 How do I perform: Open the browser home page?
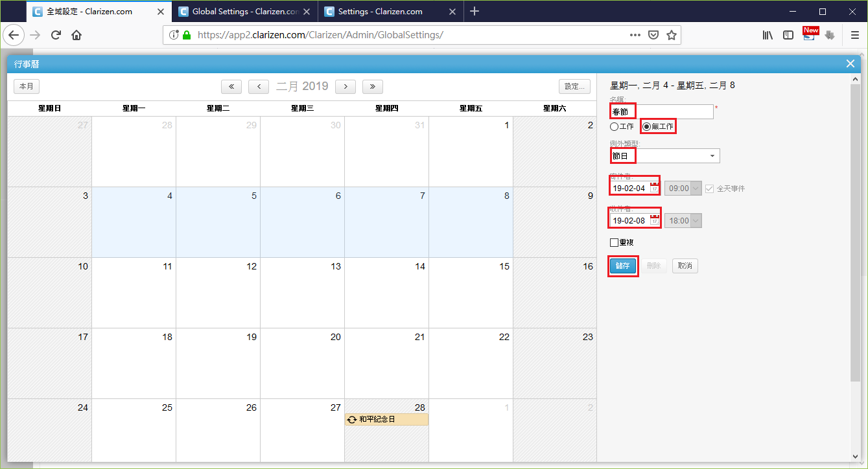tap(76, 35)
